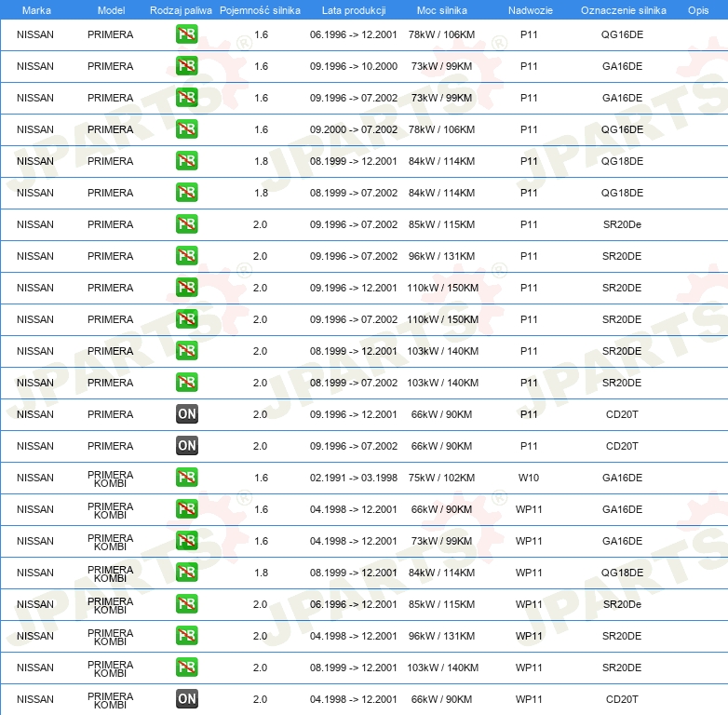Select 66kW / 90KM in the WP11 GA16DE row
Viewport: 728px width, 715px height.
[441, 509]
